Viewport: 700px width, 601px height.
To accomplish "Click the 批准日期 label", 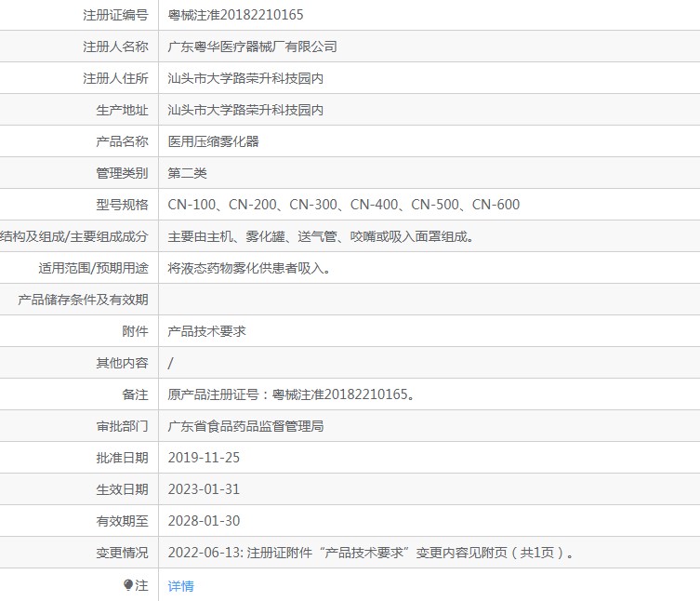I will tap(122, 458).
